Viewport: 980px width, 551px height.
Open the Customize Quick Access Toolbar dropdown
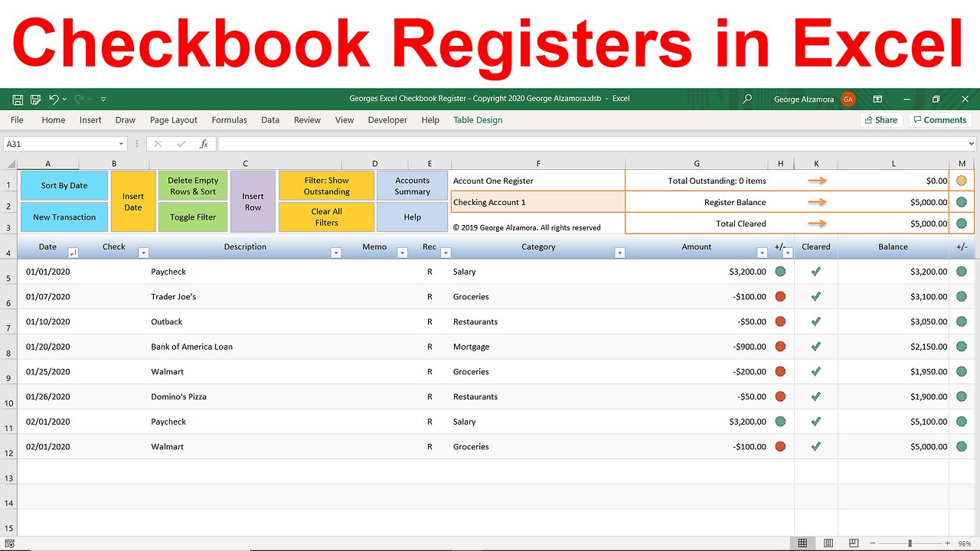tap(103, 99)
